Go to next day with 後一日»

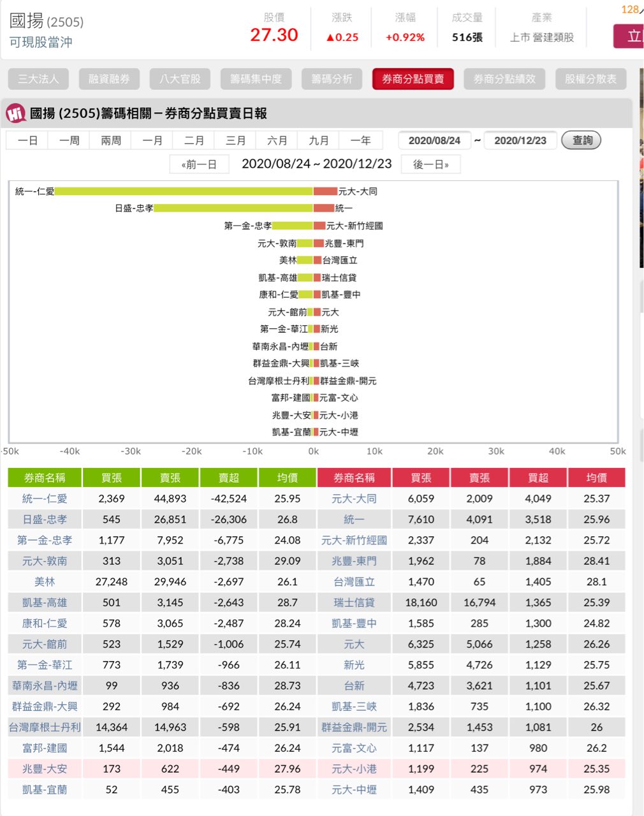(x=430, y=164)
